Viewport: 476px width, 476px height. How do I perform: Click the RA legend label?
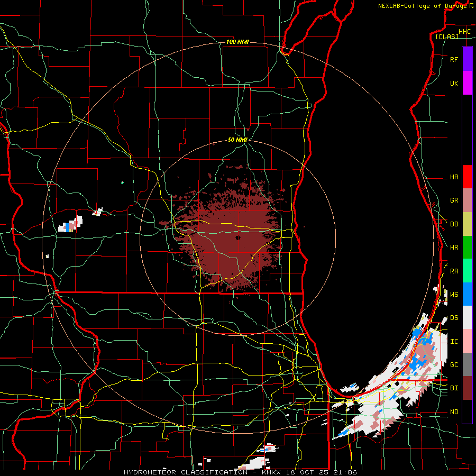(454, 271)
